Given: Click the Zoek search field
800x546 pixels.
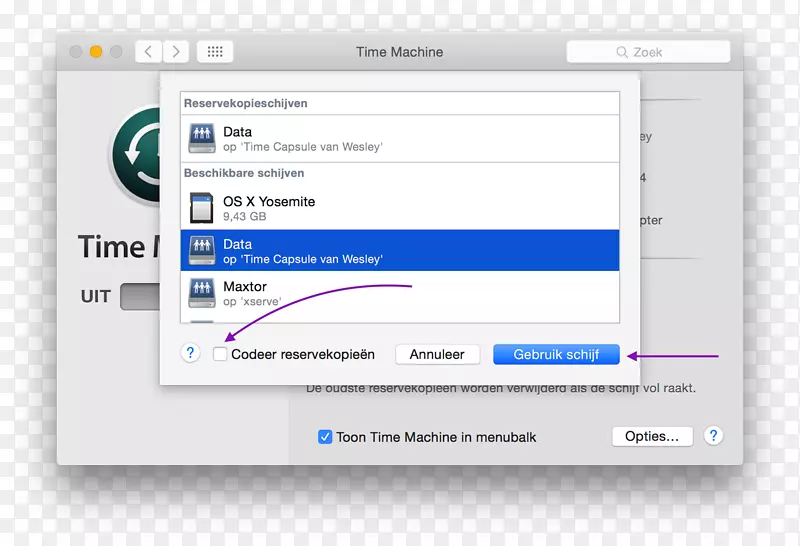Looking at the screenshot, I should 648,52.
